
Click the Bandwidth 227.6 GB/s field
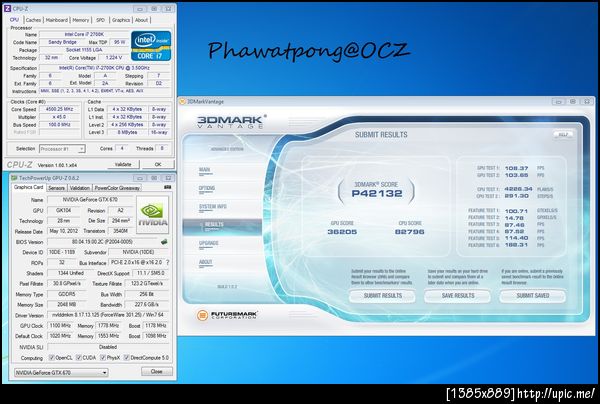pyautogui.click(x=147, y=305)
